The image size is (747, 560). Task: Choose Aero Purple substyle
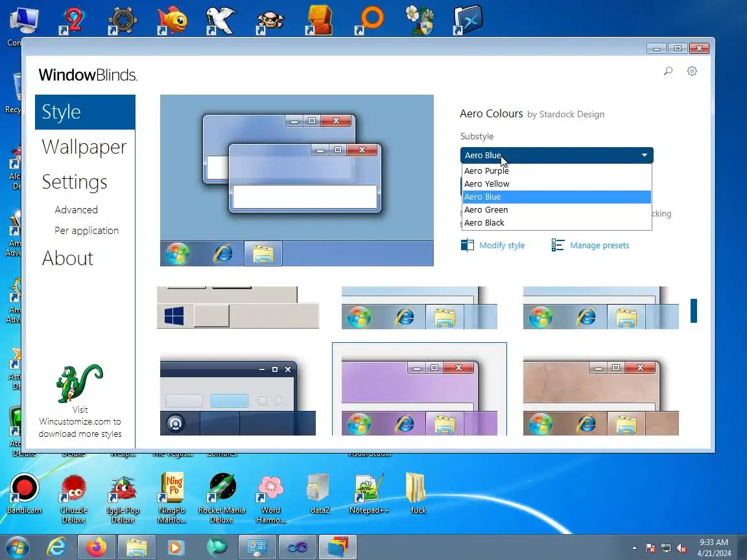[556, 170]
